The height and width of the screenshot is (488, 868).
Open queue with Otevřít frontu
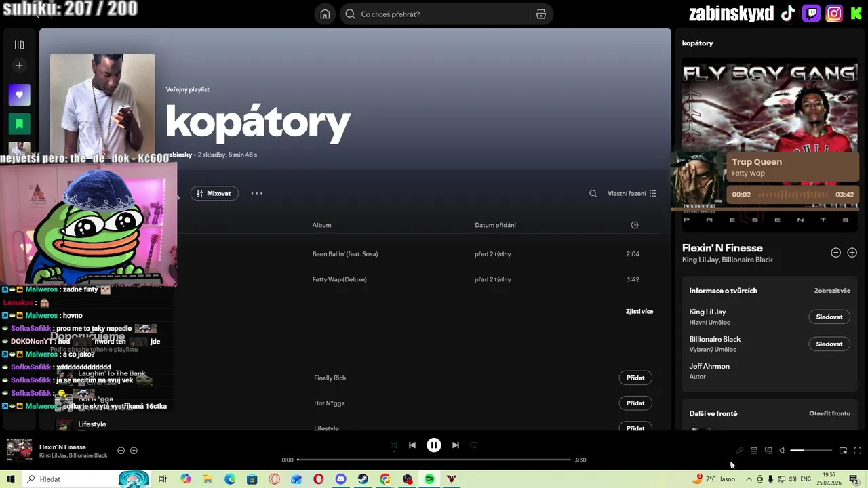point(829,413)
